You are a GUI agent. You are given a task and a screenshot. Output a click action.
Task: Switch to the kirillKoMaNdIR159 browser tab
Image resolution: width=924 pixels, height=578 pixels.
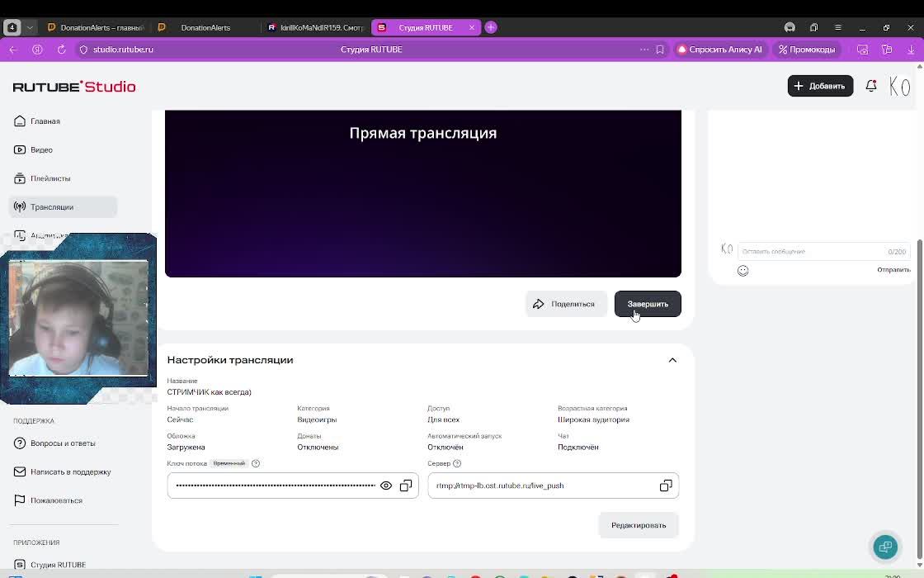tap(315, 28)
